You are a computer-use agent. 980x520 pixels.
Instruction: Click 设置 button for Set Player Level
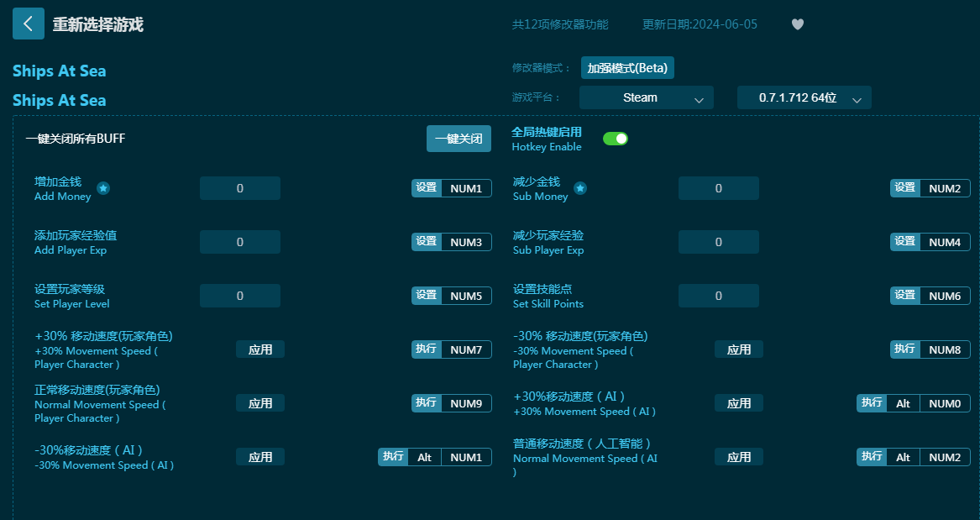pyautogui.click(x=427, y=296)
